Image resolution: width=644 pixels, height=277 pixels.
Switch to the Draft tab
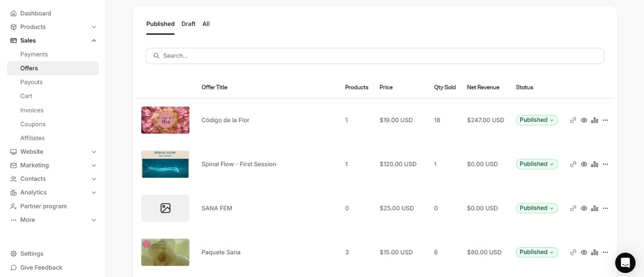[188, 24]
